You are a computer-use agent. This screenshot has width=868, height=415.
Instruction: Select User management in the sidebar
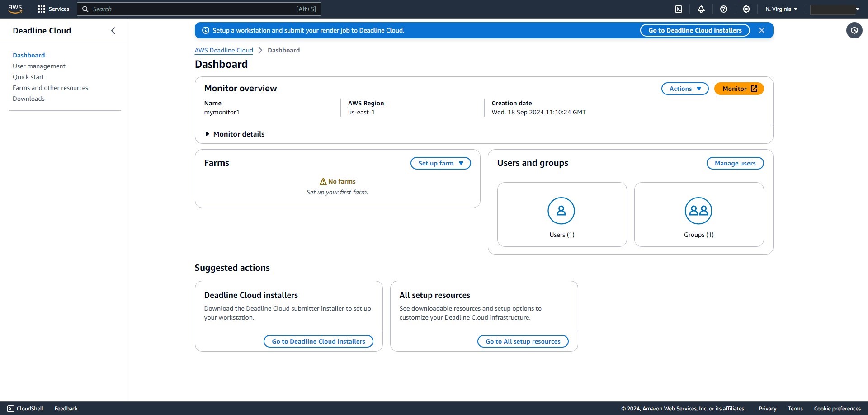(39, 66)
